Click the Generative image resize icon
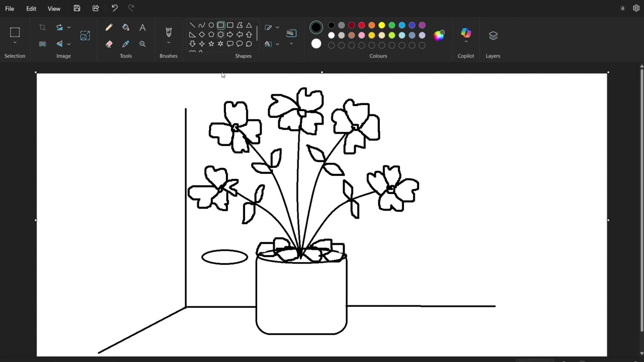The image size is (644, 362). point(85,36)
